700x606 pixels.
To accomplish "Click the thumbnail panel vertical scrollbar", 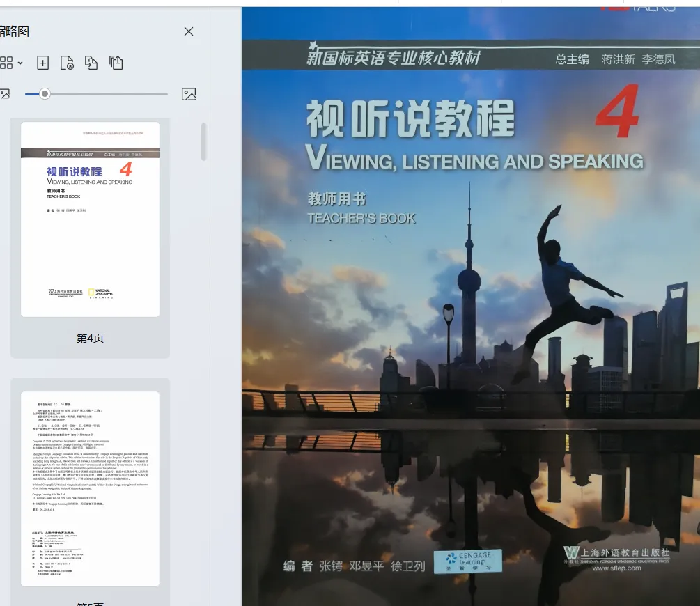I will coord(203,141).
